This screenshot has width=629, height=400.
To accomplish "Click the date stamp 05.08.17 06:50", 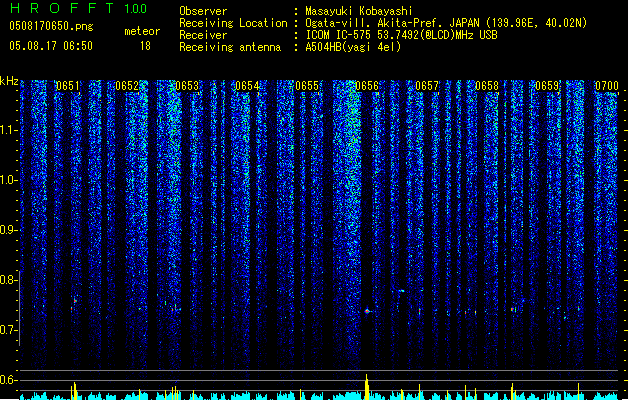I will (51, 46).
